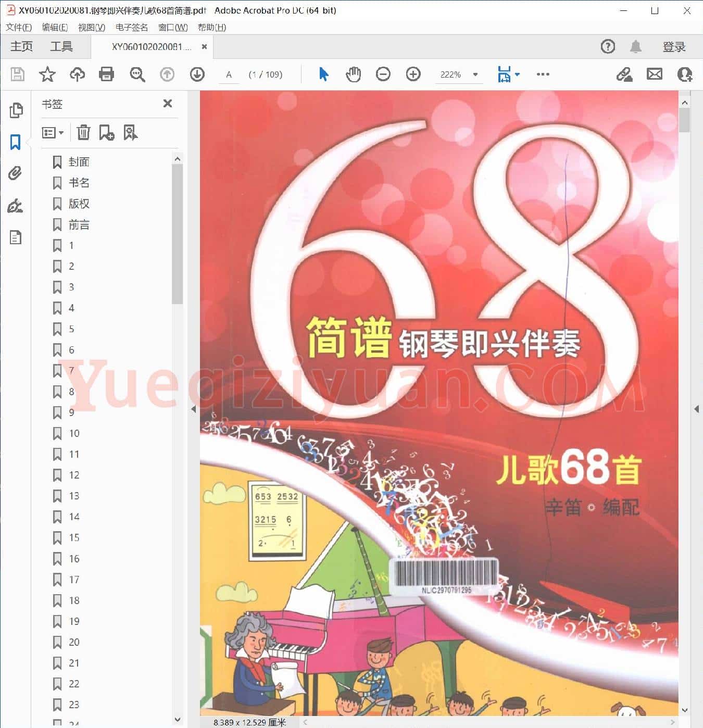Click the page number input field

(229, 74)
